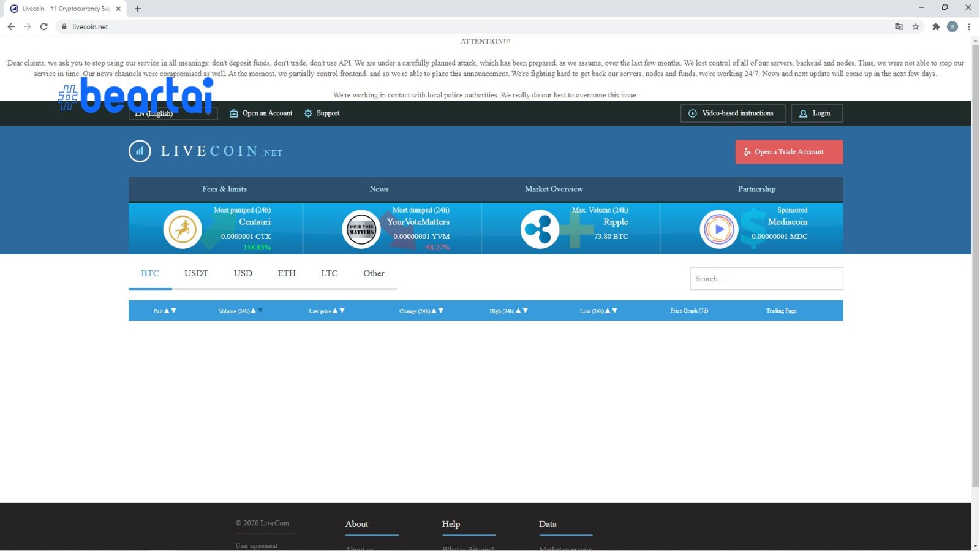This screenshot has width=980, height=551.
Task: Sort Pair column ascending with up arrow
Action: click(x=167, y=311)
